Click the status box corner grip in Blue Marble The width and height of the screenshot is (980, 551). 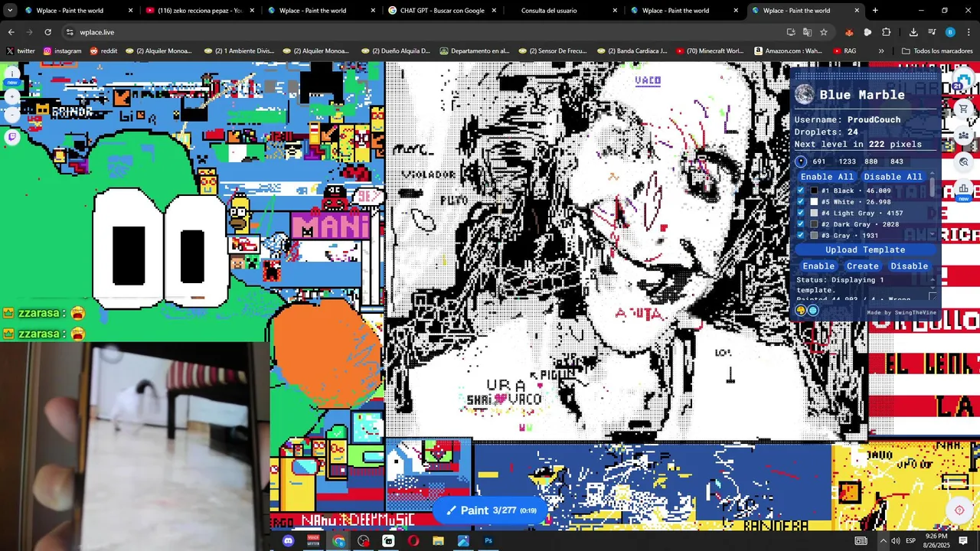click(933, 297)
